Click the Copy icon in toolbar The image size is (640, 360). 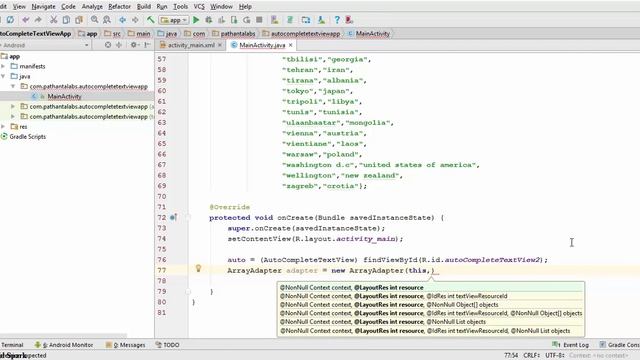click(66, 20)
